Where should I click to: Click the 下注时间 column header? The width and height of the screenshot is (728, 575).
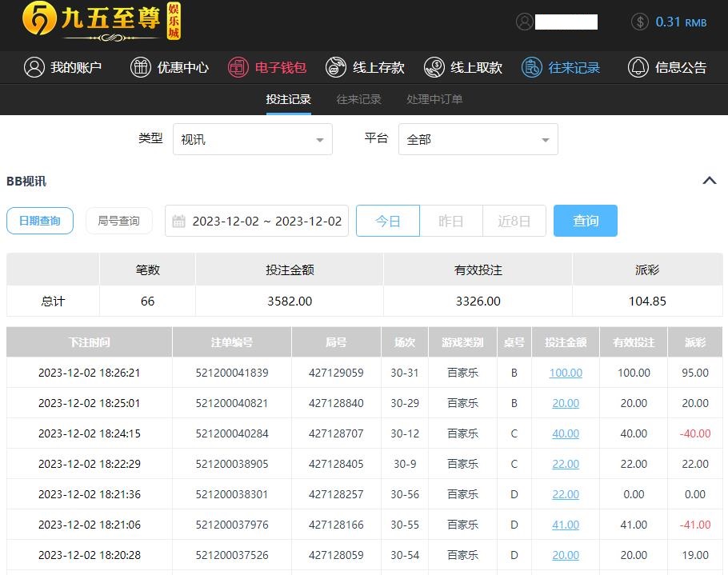(89, 342)
